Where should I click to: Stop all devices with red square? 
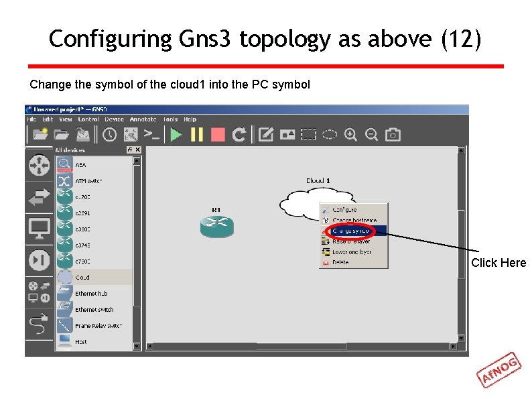click(218, 135)
